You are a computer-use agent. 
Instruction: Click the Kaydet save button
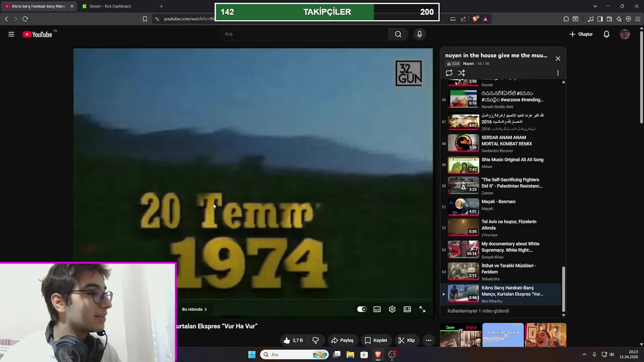point(376,340)
